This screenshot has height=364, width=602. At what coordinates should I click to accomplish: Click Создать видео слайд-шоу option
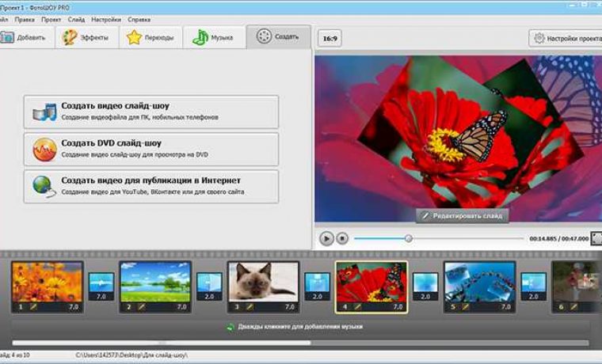(151, 112)
